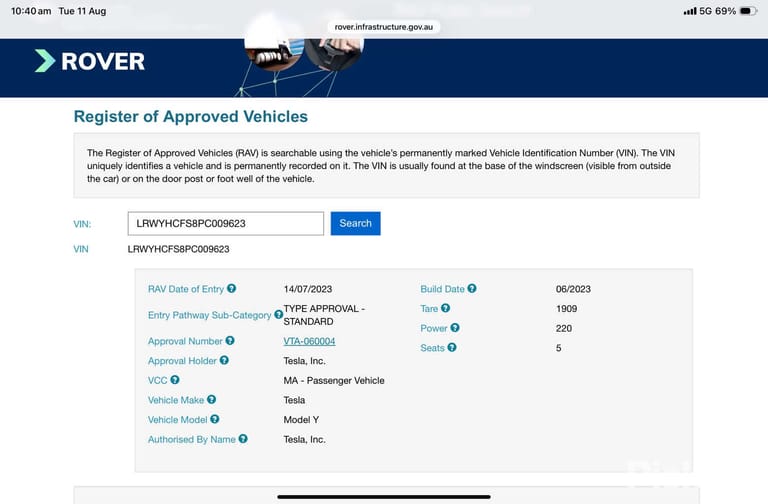768x504 pixels.
Task: Focus the VIN input field
Action: [226, 223]
